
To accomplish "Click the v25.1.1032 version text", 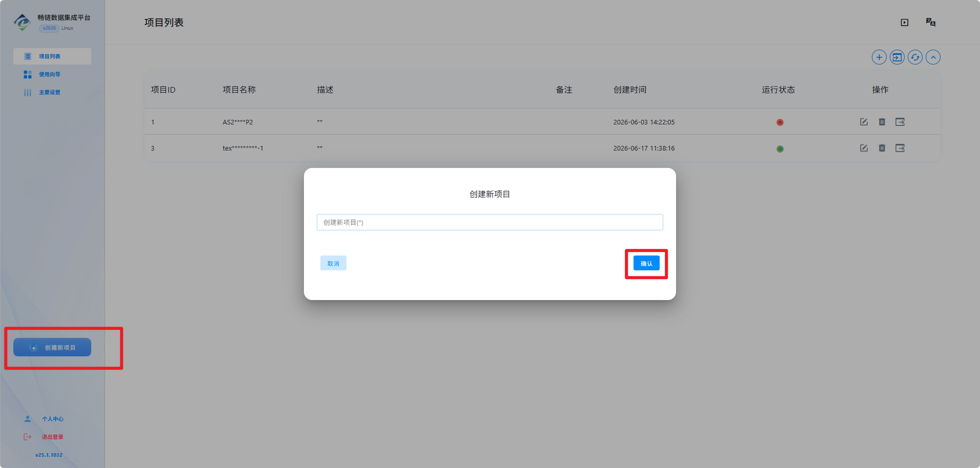I will click(49, 455).
